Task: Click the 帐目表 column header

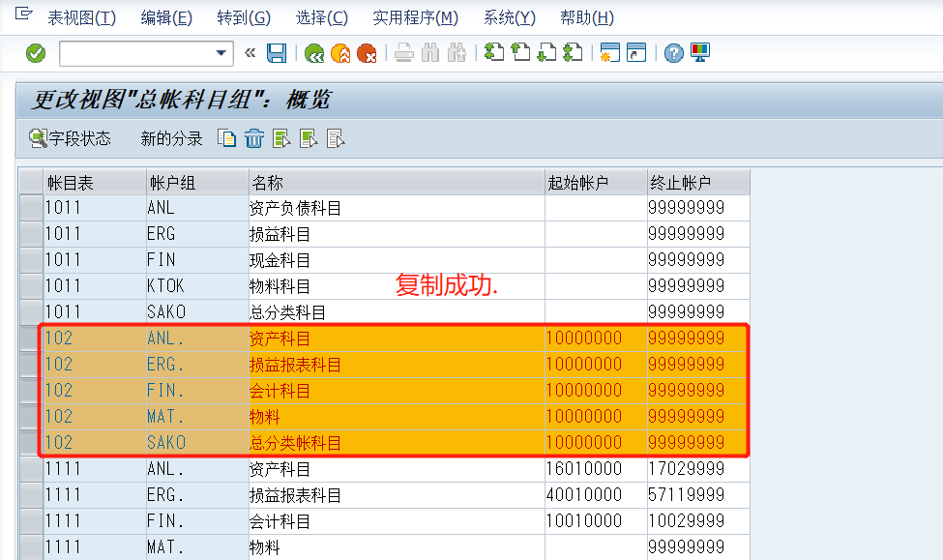Action: tap(95, 182)
